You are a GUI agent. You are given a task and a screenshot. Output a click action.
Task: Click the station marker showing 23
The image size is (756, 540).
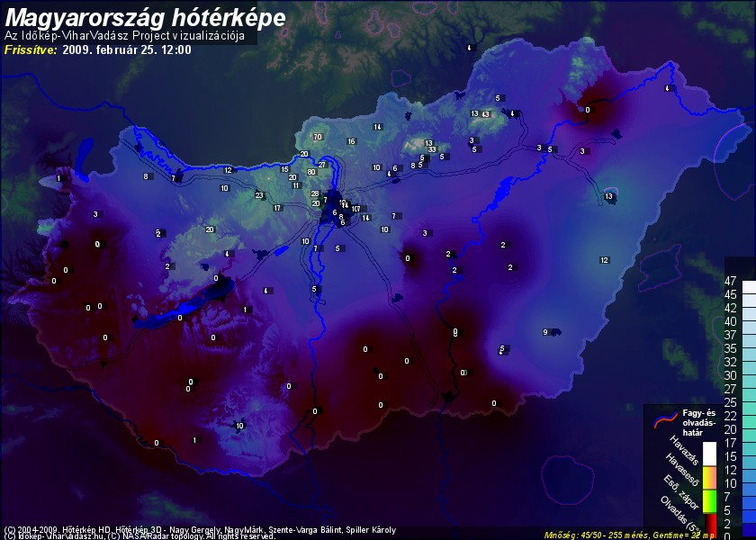pyautogui.click(x=259, y=195)
